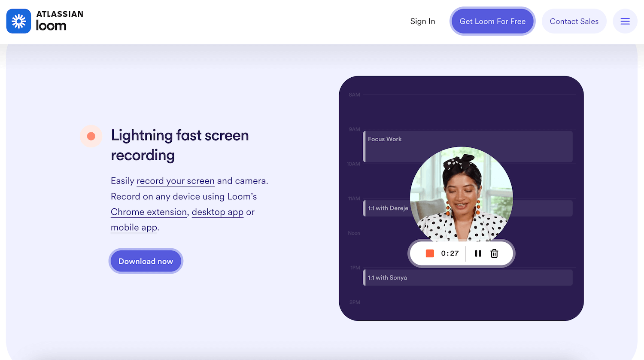Click the 9AM time label

click(x=355, y=129)
